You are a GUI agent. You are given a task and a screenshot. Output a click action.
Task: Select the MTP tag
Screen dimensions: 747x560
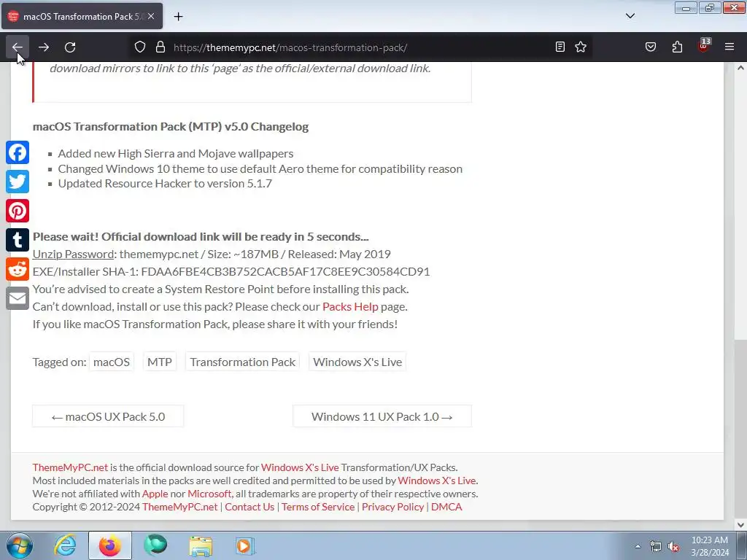point(160,362)
